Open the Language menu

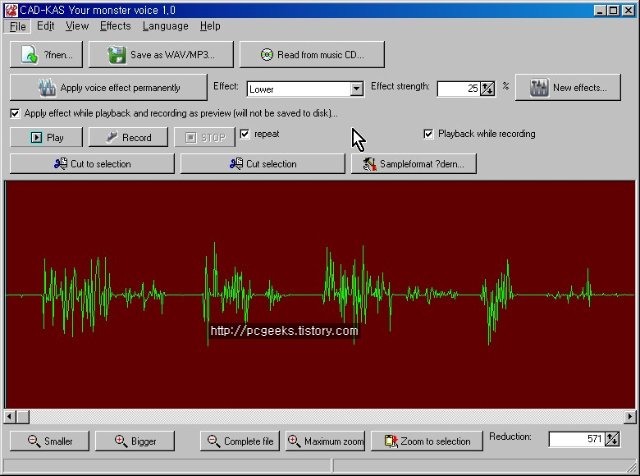point(165,26)
